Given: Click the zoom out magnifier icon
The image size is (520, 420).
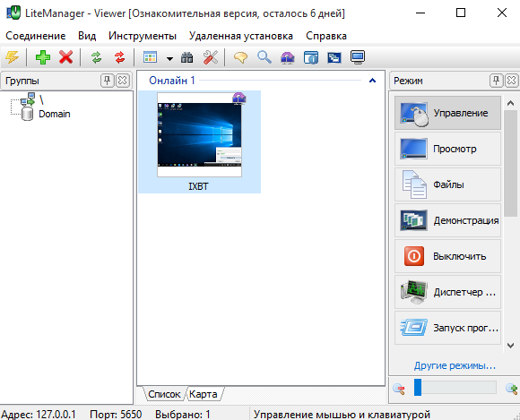Looking at the screenshot, I should click(399, 389).
